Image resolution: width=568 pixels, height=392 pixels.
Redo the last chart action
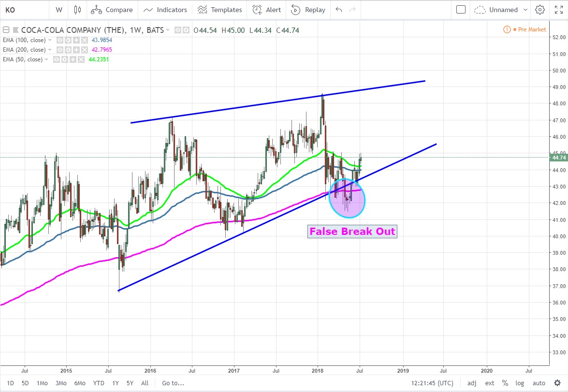tap(352, 10)
